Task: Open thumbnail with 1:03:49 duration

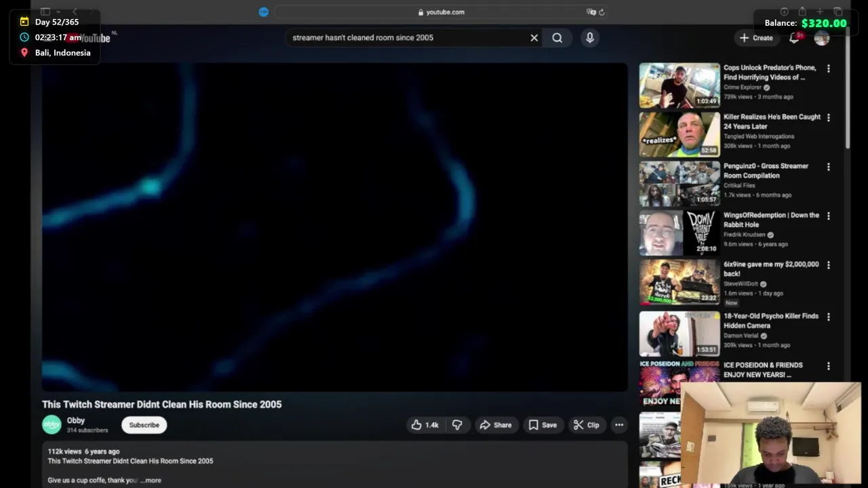Action: coord(679,85)
